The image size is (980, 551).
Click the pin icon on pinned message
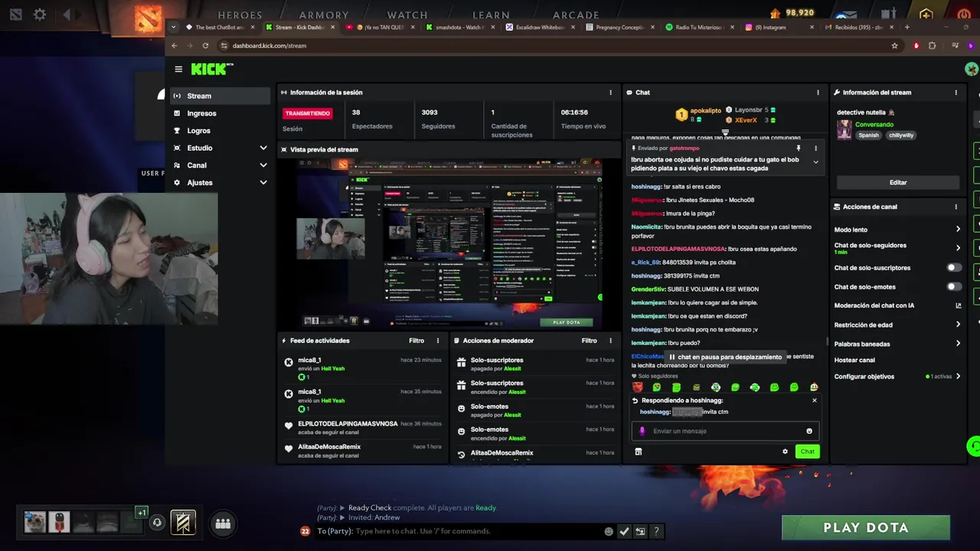[799, 148]
